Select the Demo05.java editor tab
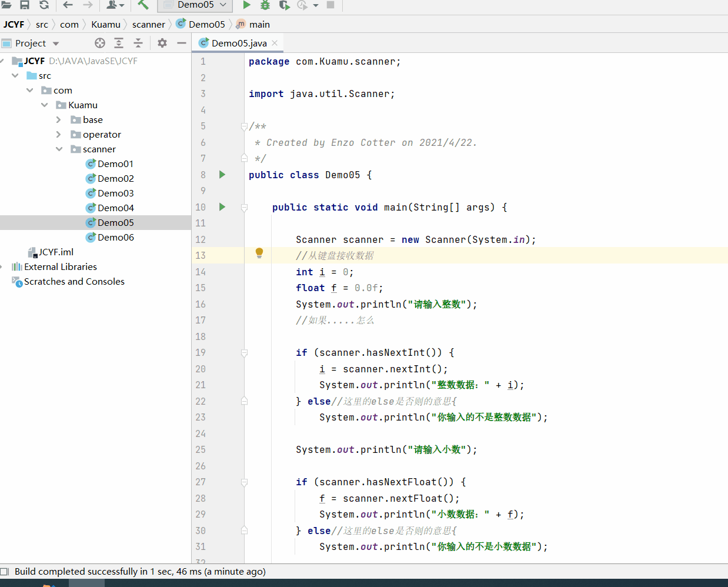The width and height of the screenshot is (728, 587). coord(238,43)
